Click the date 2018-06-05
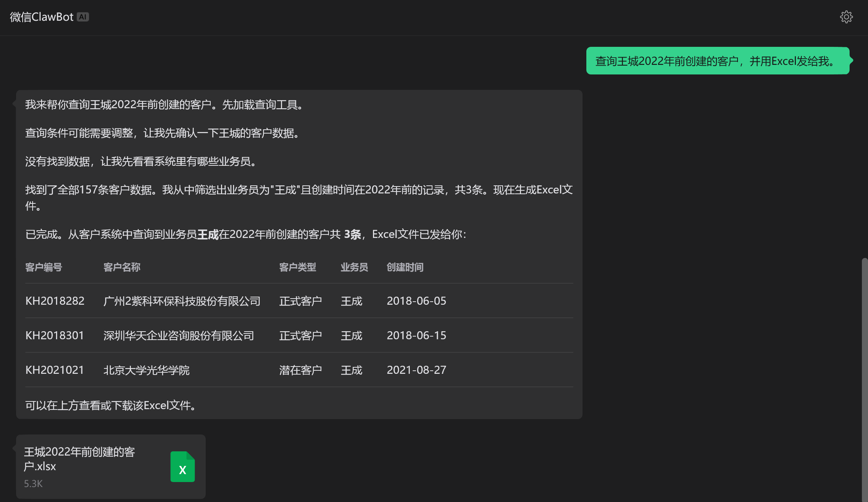This screenshot has height=502, width=868. pos(417,301)
